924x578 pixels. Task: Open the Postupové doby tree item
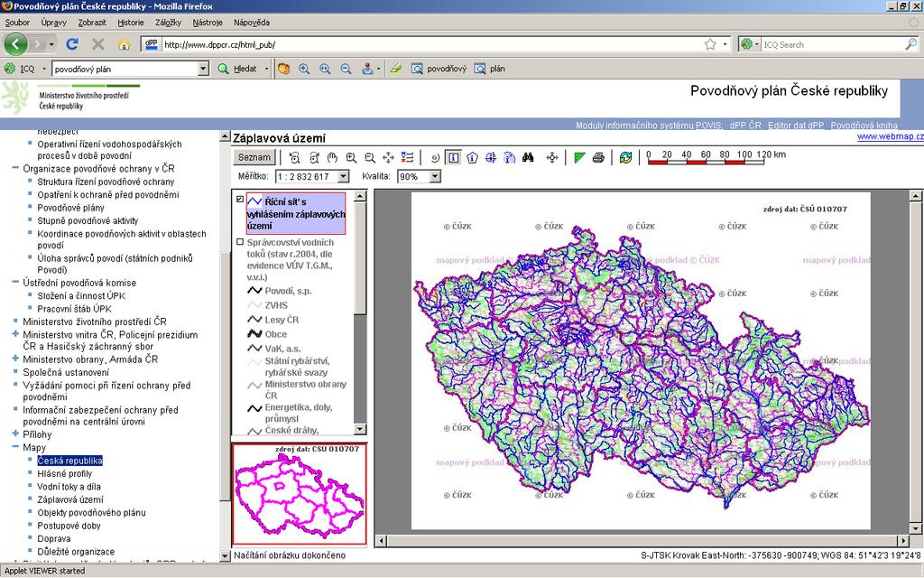(x=69, y=526)
